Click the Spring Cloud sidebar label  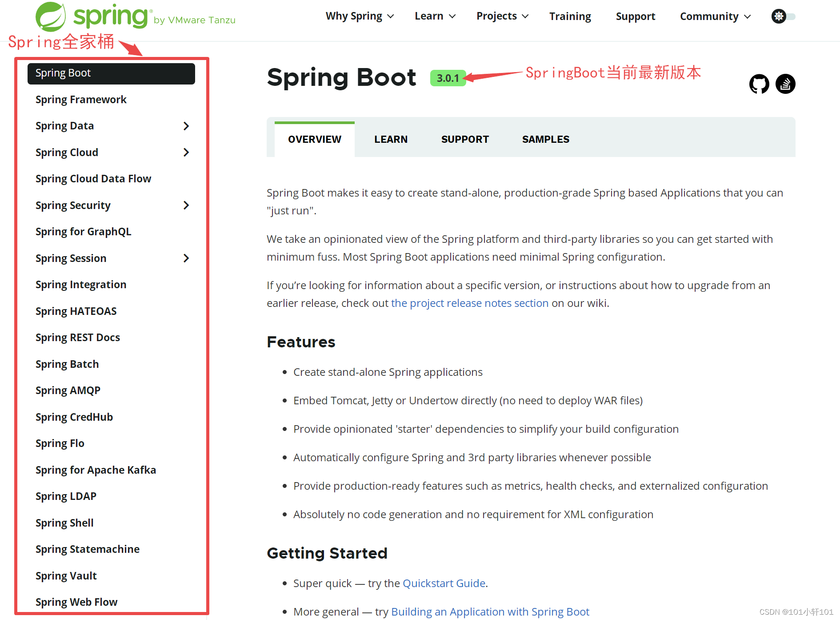click(67, 153)
